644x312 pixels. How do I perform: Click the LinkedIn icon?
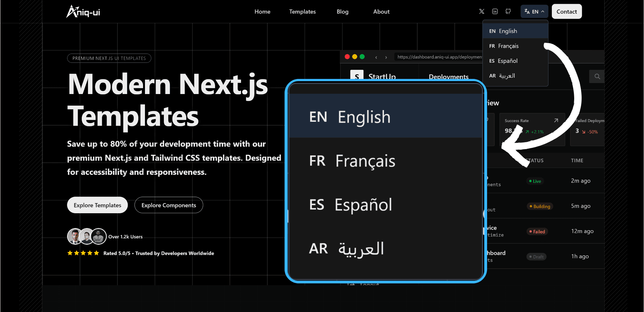click(x=495, y=11)
